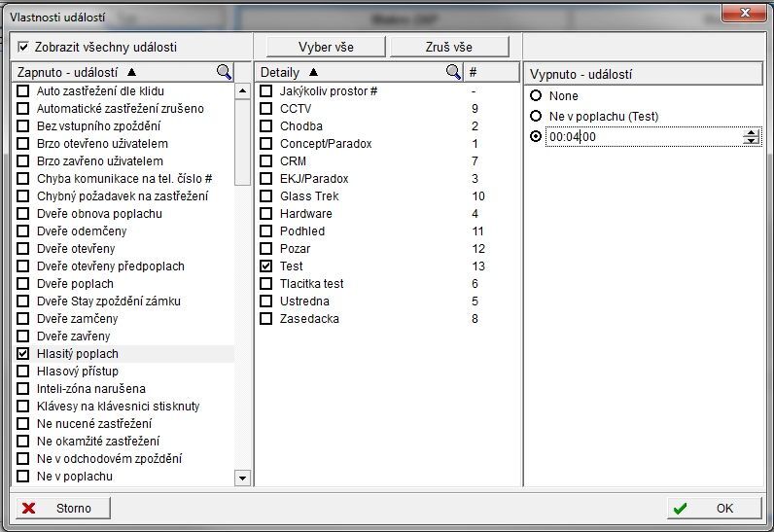Click the magnifier icon in Zapnuto header
The height and width of the screenshot is (532, 774).
225,72
